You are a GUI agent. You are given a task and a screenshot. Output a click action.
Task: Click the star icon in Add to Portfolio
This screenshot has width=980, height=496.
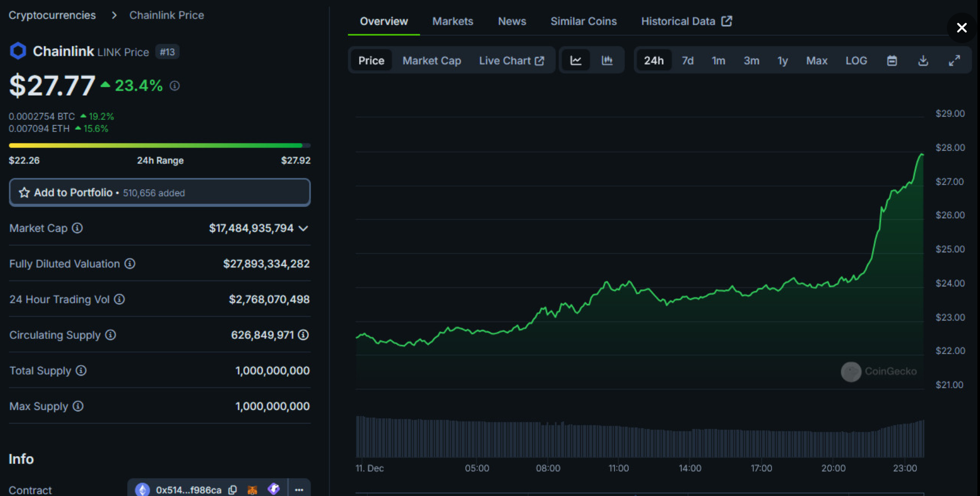[24, 192]
